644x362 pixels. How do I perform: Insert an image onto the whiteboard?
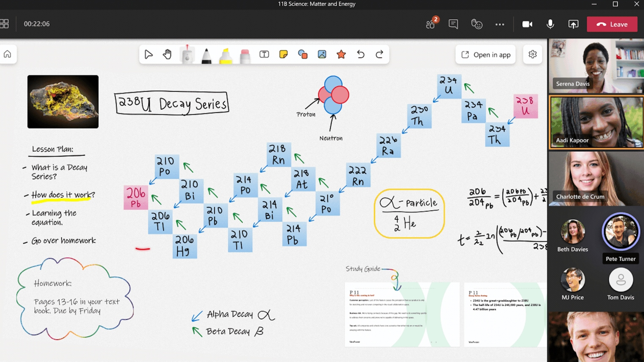(x=322, y=55)
